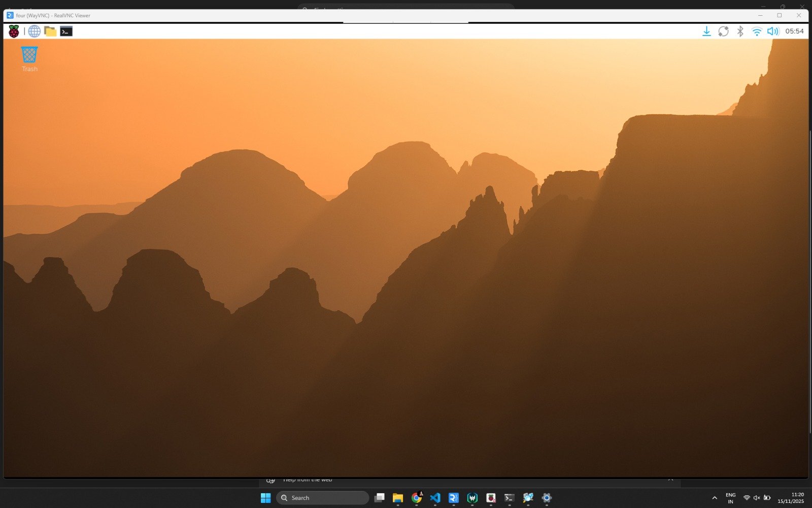Open the ENG IN language switcher
812x508 pixels.
[x=731, y=498]
